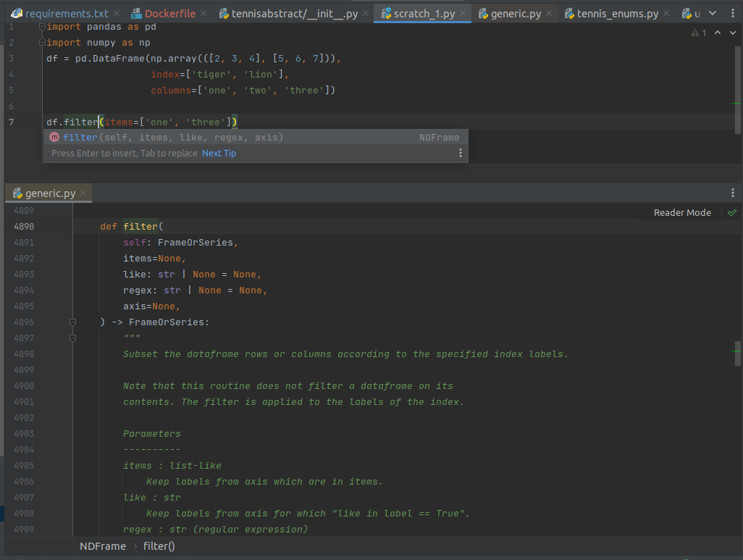
Task: Collapse docstring fold marker at line 4897
Action: coord(72,338)
